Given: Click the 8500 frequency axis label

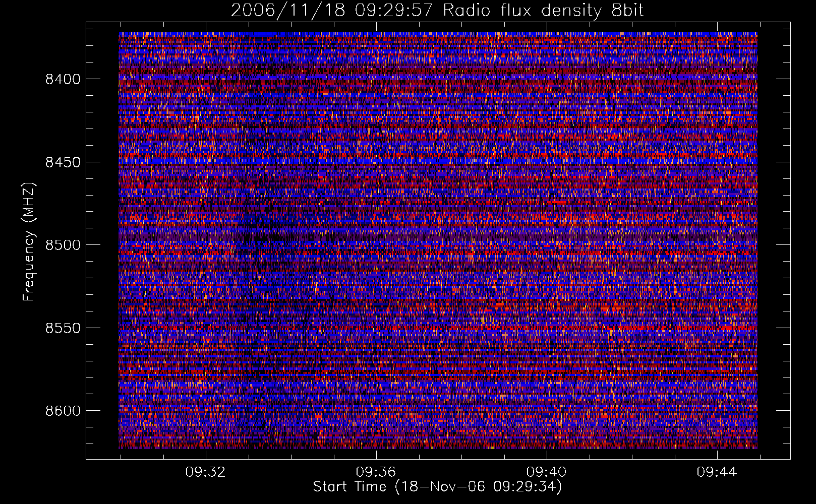Looking at the screenshot, I should tap(63, 245).
